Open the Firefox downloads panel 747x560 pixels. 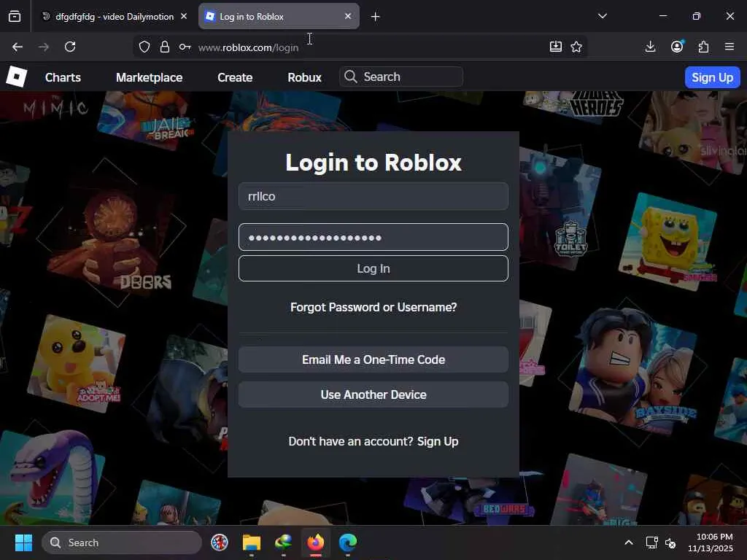point(650,47)
